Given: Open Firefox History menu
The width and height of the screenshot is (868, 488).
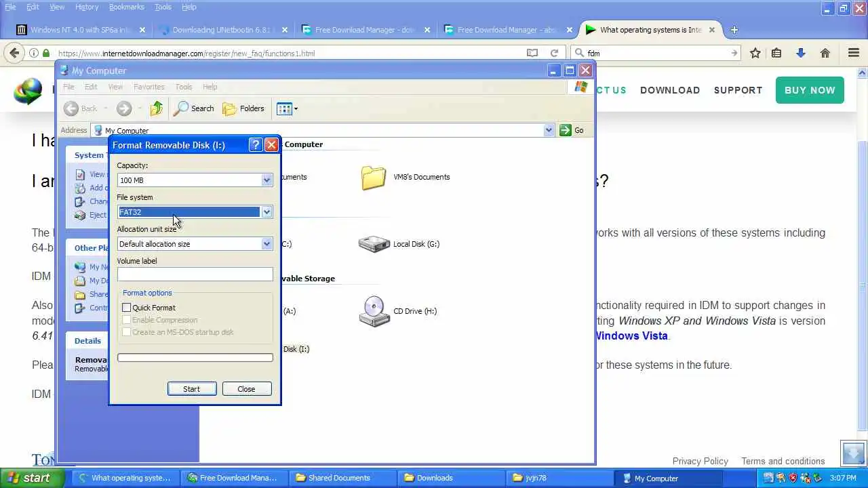Looking at the screenshot, I should click(87, 7).
